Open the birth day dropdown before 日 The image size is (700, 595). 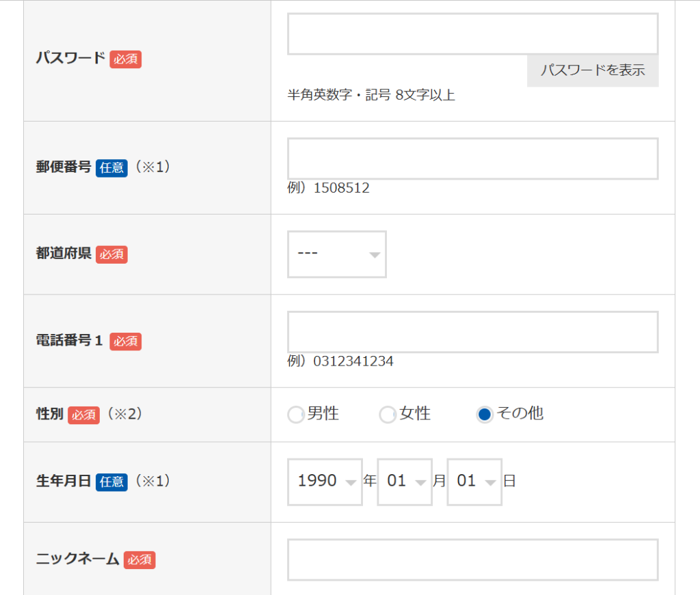474,482
